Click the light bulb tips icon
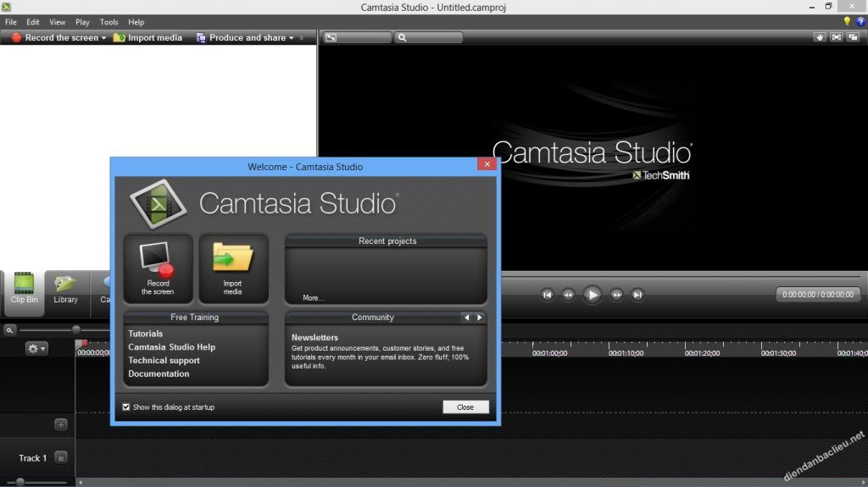Image resolution: width=868 pixels, height=487 pixels. point(847,21)
